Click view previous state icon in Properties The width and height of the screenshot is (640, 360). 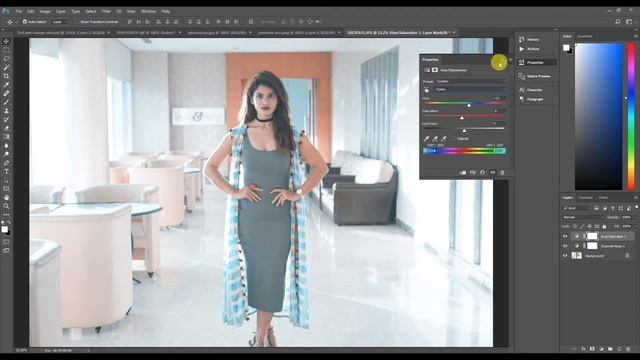(x=473, y=173)
